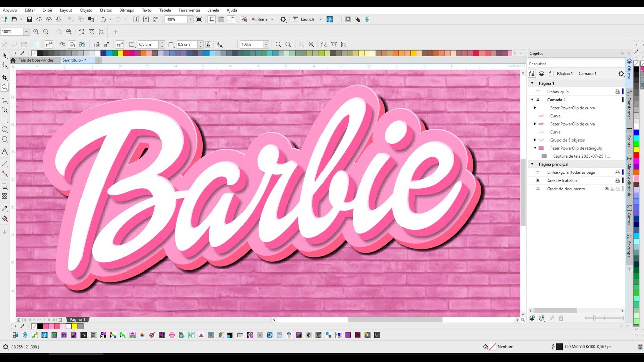This screenshot has height=362, width=644.
Task: Select the Freehand drawing tool
Action: [5, 100]
